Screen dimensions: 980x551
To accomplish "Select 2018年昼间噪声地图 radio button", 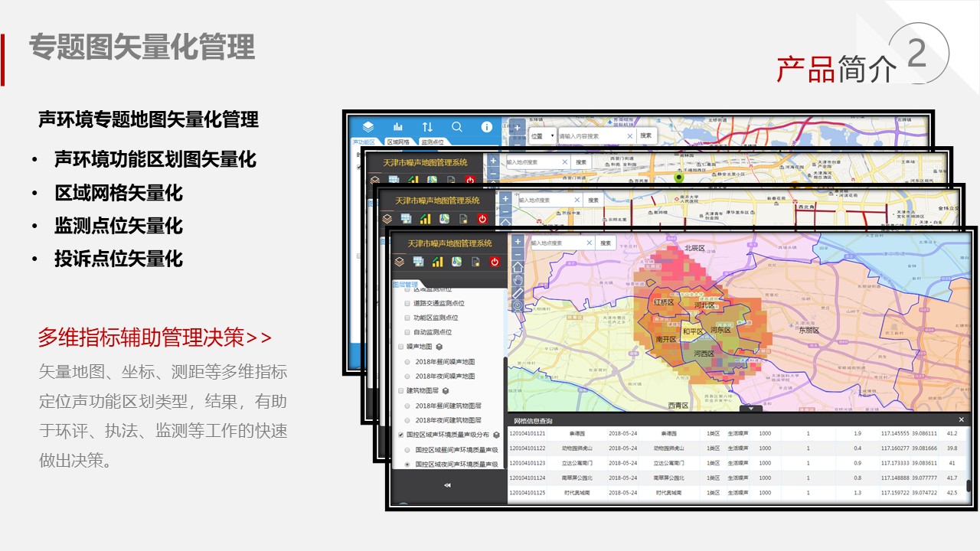I will (x=407, y=361).
